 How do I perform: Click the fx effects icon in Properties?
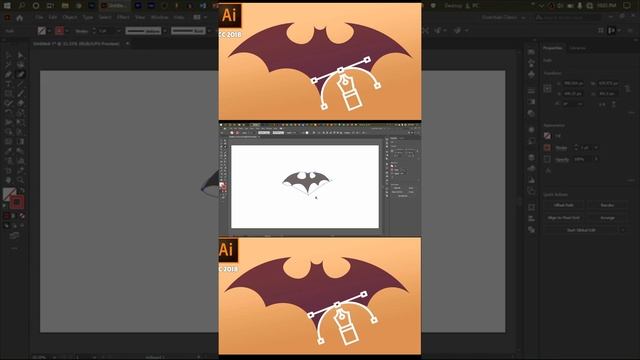coord(548,171)
